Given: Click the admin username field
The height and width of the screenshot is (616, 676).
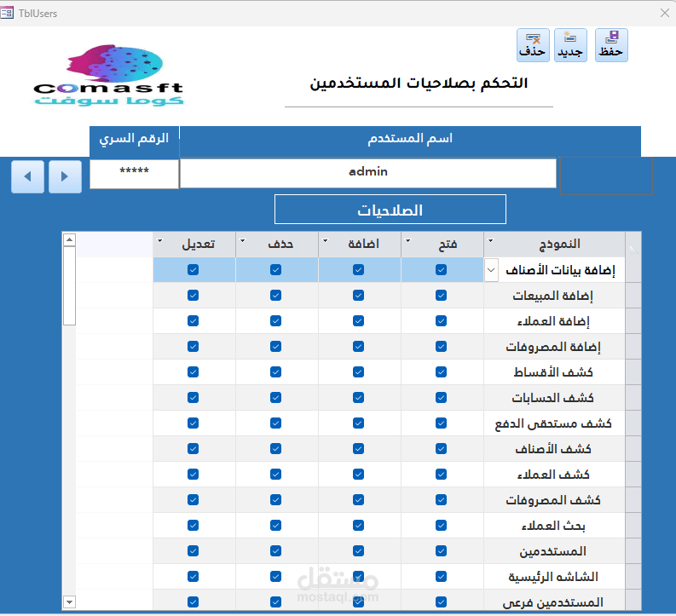Looking at the screenshot, I should click(367, 173).
